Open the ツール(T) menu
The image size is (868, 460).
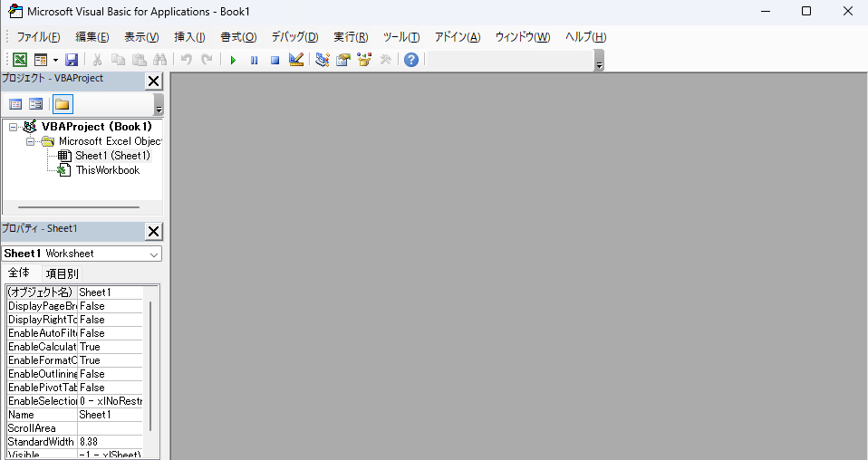[401, 37]
